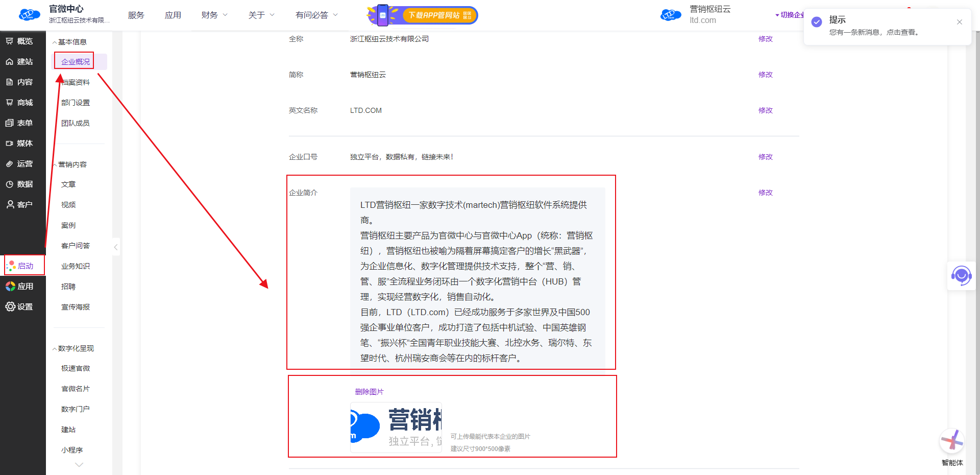Click the enterprise image thumbnail
This screenshot has height=475, width=980.
tap(396, 427)
